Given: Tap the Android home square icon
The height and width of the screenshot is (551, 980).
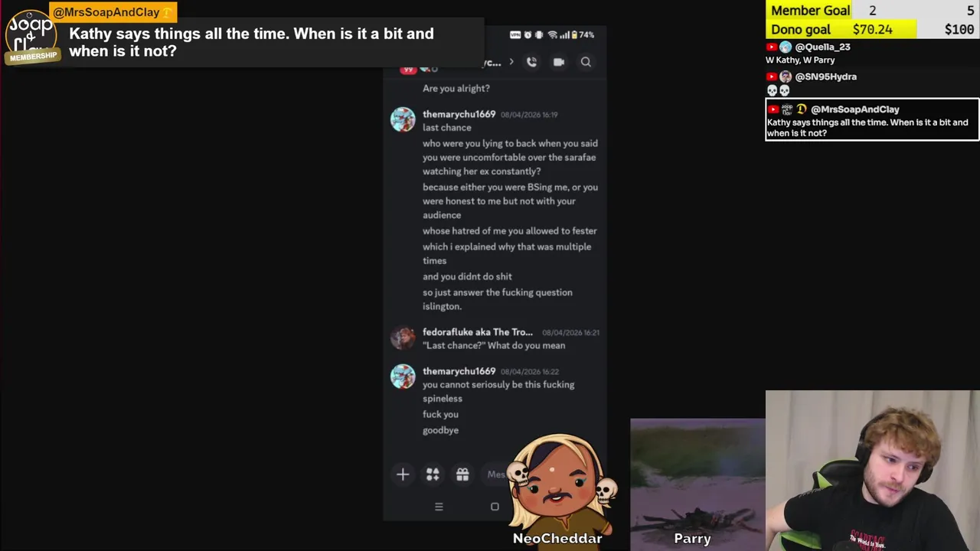Looking at the screenshot, I should pos(495,507).
